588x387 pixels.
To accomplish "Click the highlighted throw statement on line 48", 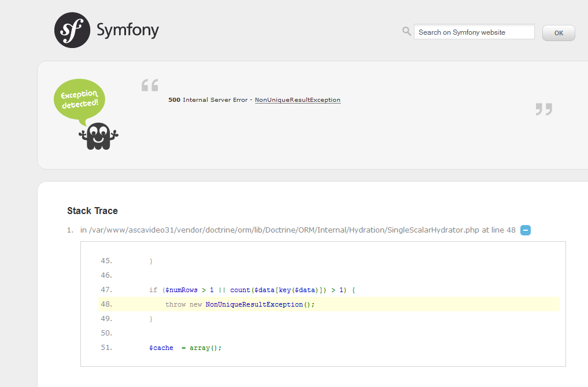I will tap(239, 304).
